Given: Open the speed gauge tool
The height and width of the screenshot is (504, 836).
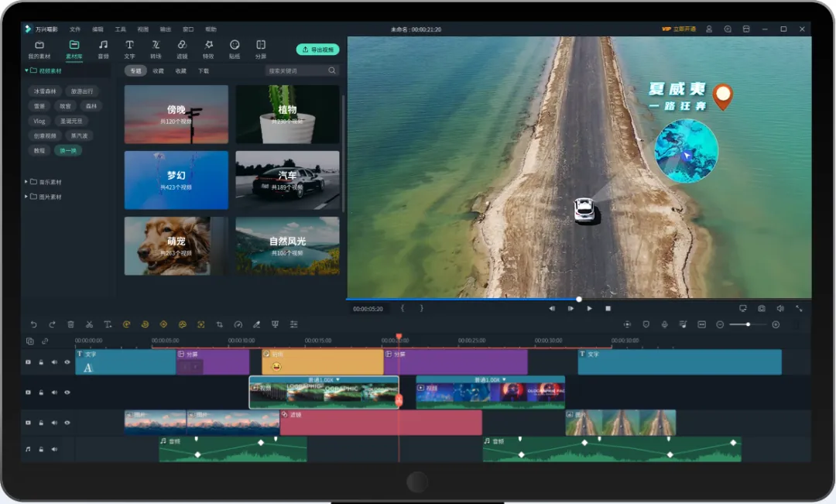Looking at the screenshot, I should [x=238, y=324].
